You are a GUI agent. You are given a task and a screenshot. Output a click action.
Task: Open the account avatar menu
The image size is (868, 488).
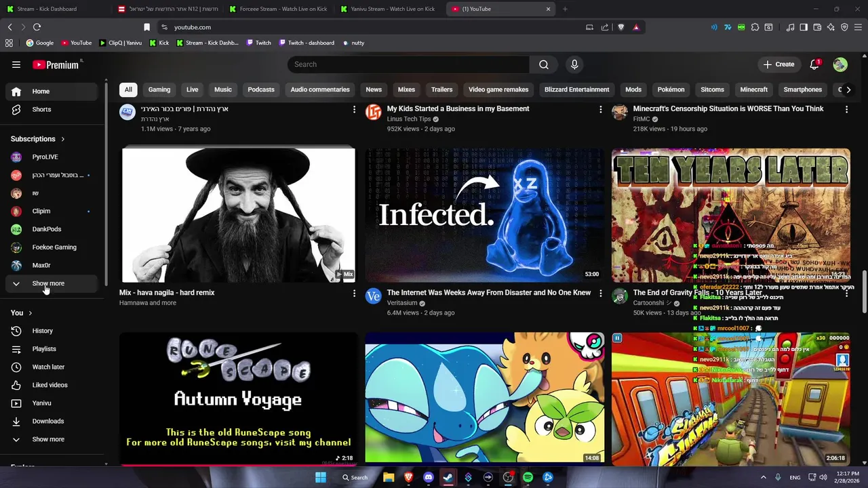[840, 64]
